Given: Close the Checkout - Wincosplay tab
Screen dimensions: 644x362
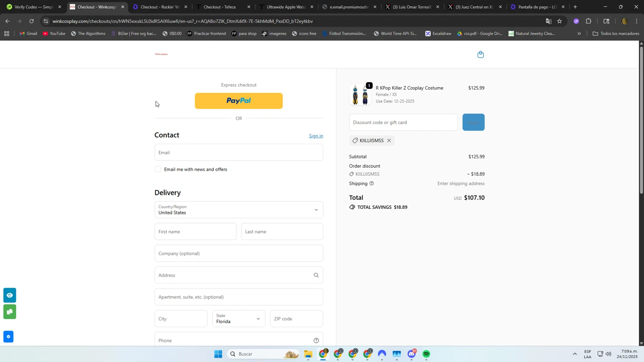Looking at the screenshot, I should (x=123, y=7).
